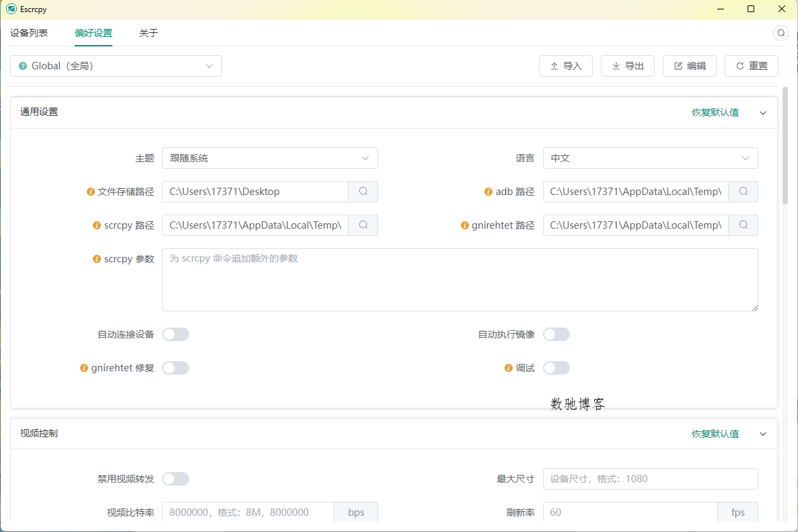The image size is (798, 532).
Task: Focus the 视频比特率 input field
Action: point(248,512)
